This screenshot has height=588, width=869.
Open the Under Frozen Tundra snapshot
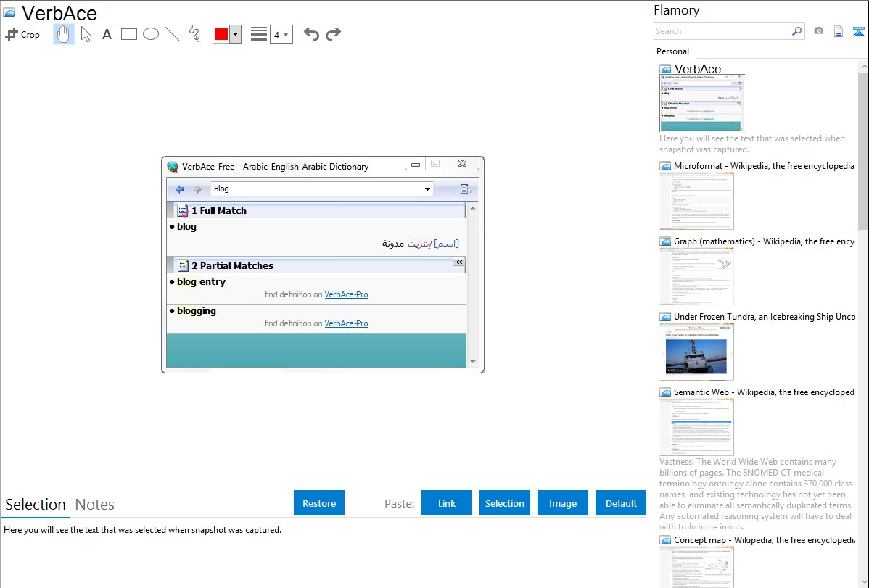pyautogui.click(x=696, y=352)
